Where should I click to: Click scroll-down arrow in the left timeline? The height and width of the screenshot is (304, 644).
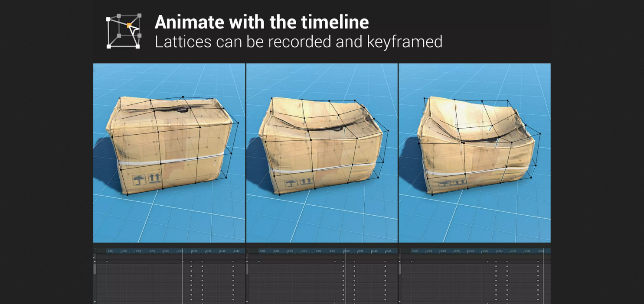95,301
